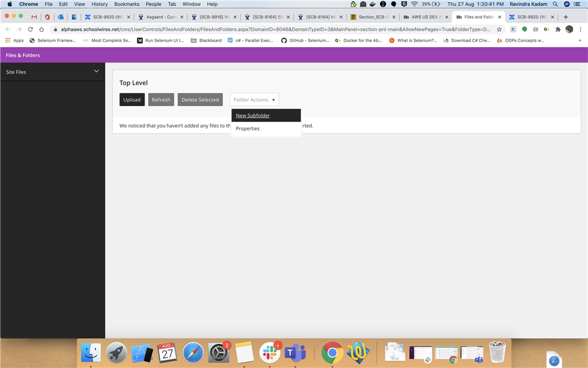Click the Upload button
This screenshot has width=588, height=368.
point(132,99)
